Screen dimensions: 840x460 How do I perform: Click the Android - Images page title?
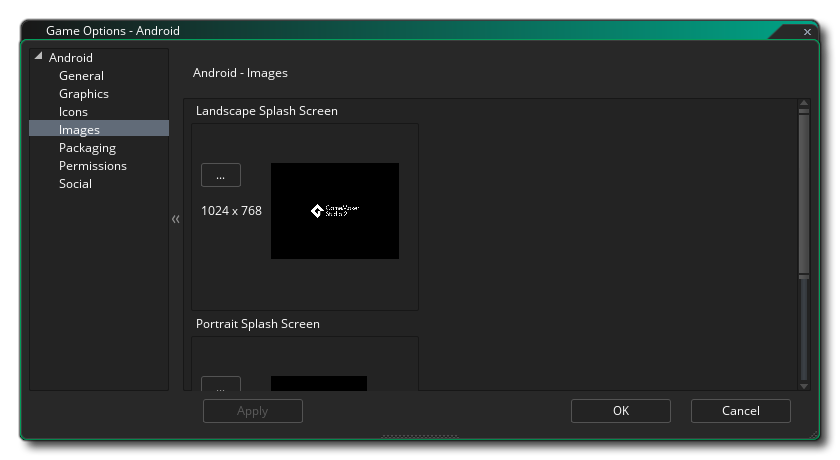240,73
